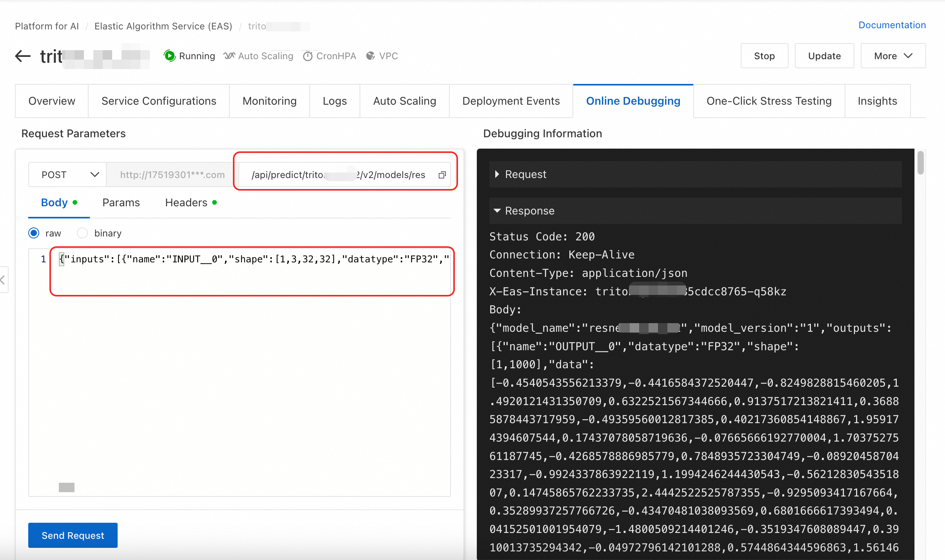The image size is (945, 560).
Task: Click the VPC globe icon
Action: [x=370, y=56]
